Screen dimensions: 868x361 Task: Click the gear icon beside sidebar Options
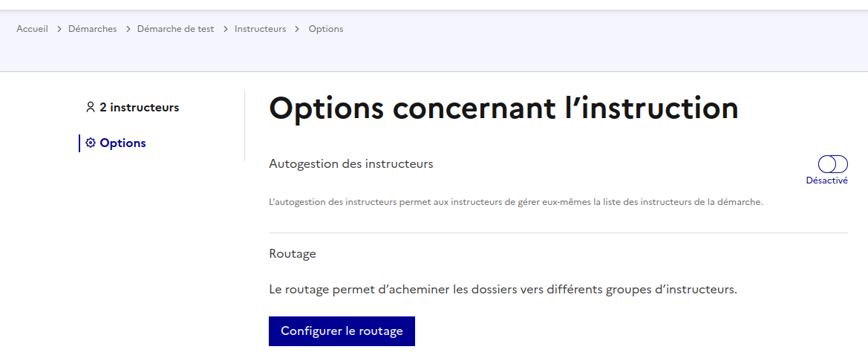click(91, 143)
